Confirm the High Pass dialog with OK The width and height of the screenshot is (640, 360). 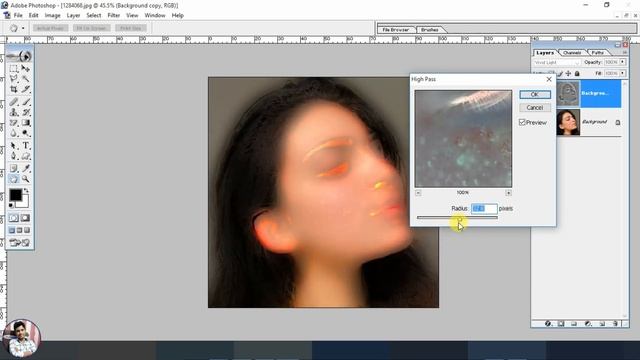[535, 94]
